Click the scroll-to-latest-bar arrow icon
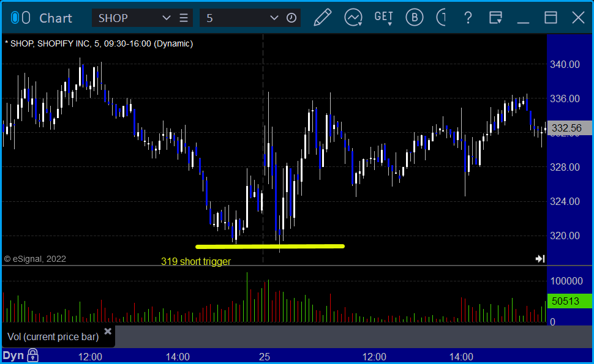Screen dimensions: 594x364 coord(540,259)
